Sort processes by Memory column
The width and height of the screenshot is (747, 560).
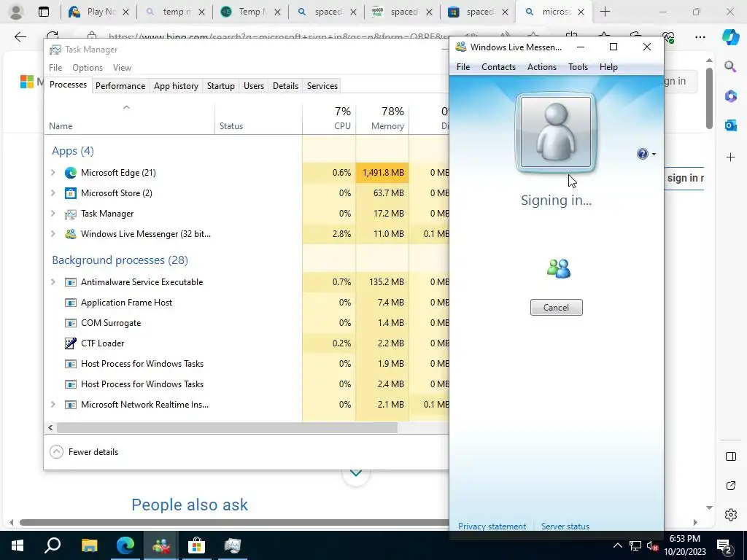click(382, 118)
